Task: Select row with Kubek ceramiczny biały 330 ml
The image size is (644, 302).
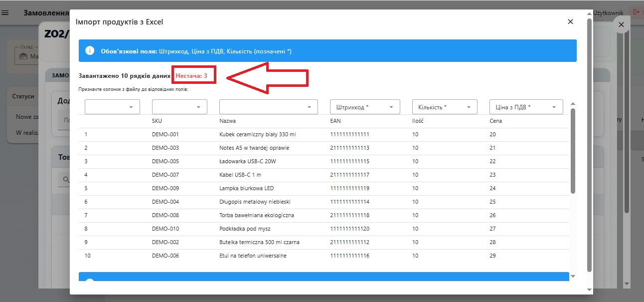Action: pos(323,134)
